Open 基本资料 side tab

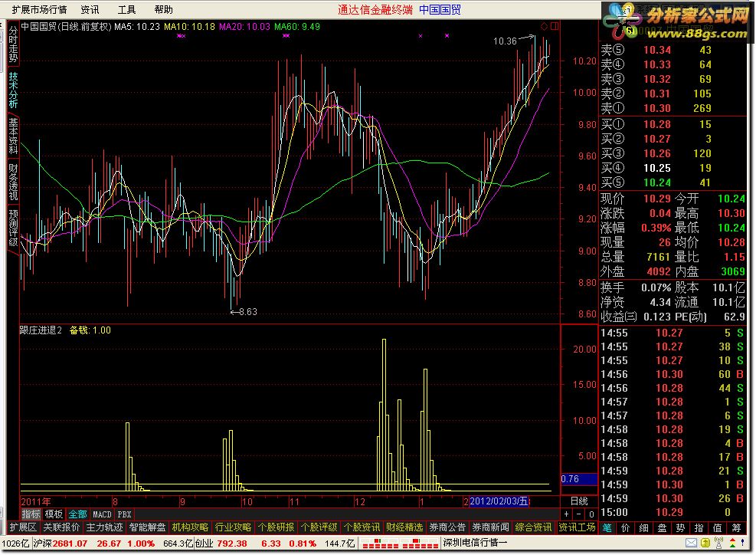tap(13, 136)
